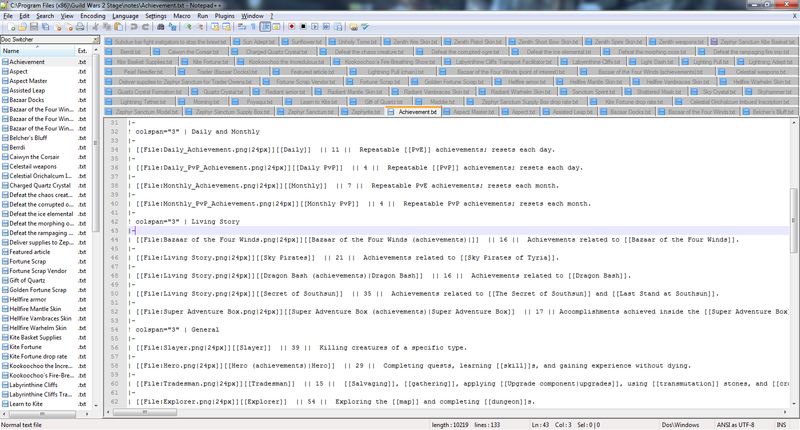This screenshot has width=800, height=430.
Task: Click the Save file toolbar icon
Action: (x=34, y=27)
